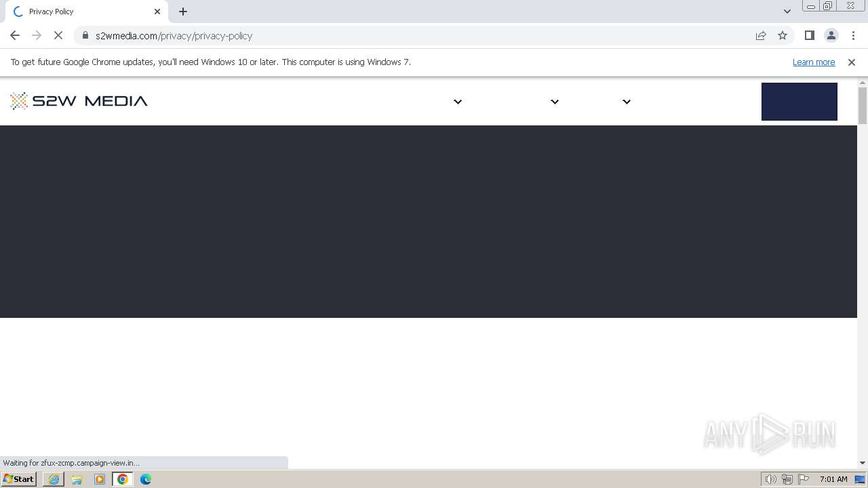Screen dimensions: 868x488
Task: Open the Learn more link
Action: (x=814, y=62)
